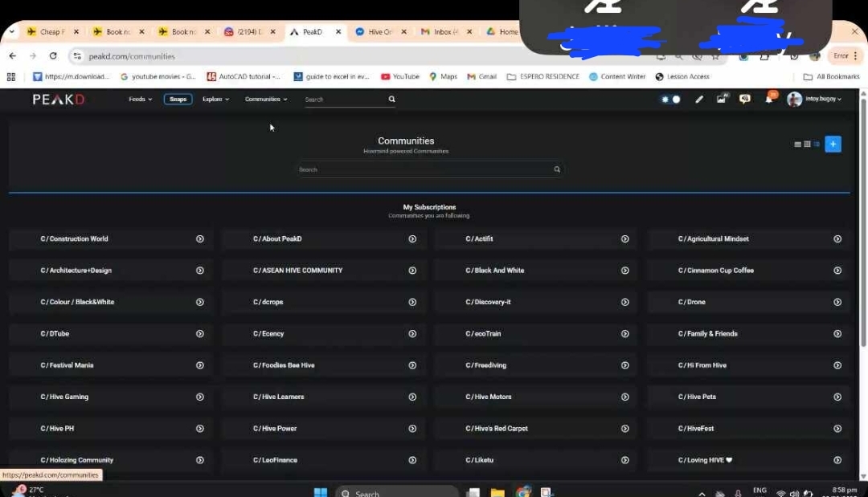Expand the Feeds dropdown
The width and height of the screenshot is (868, 497).
[x=140, y=99]
